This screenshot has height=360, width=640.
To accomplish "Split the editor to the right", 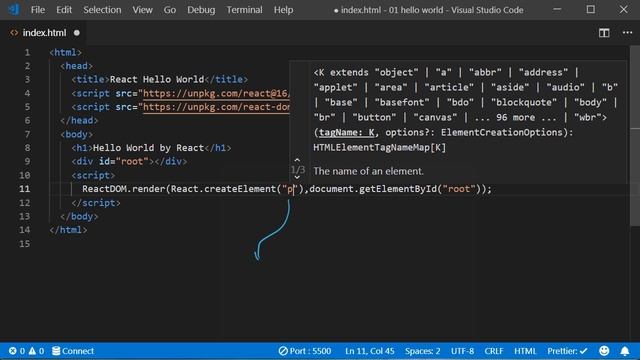I will (x=604, y=33).
